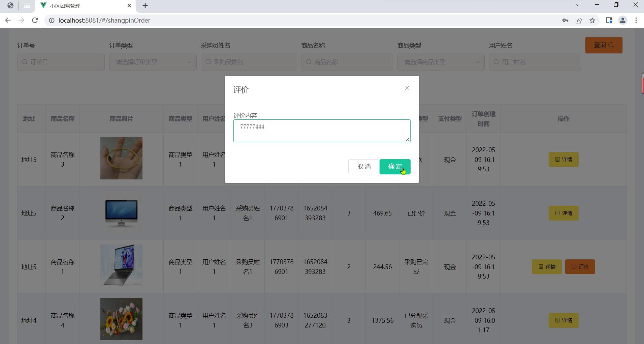644x344 pixels.
Task: Open the browser profile avatar
Action: (622, 21)
